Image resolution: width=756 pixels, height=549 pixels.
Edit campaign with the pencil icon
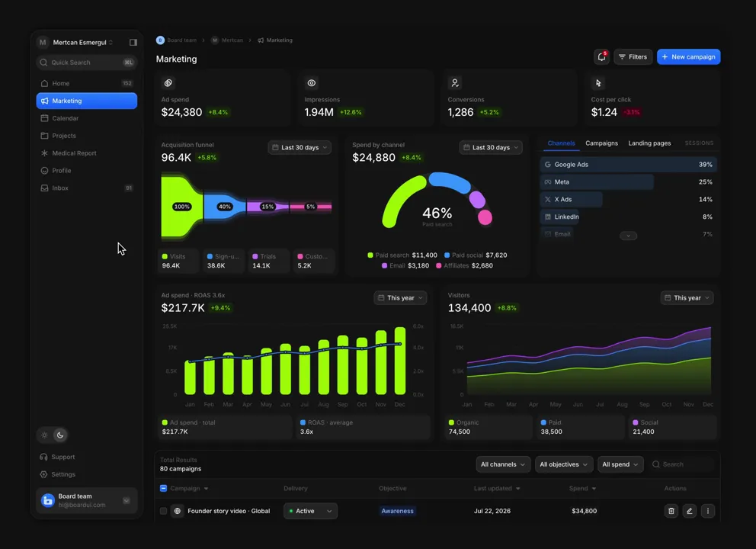pyautogui.click(x=690, y=511)
